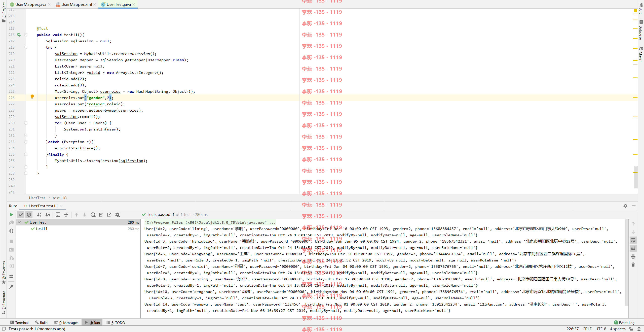Click Rerun Failed Tests icon in Run sidebar
This screenshot has width=644, height=332.
coord(11,223)
